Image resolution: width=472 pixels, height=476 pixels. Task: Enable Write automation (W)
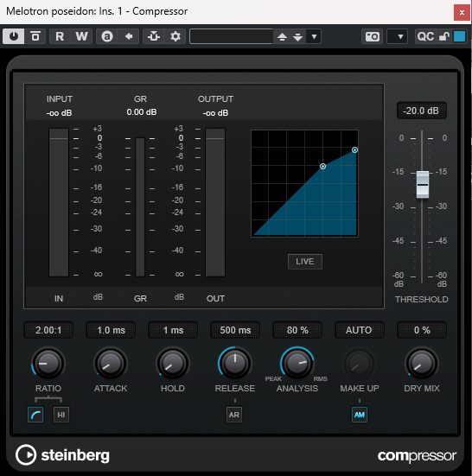(x=81, y=36)
